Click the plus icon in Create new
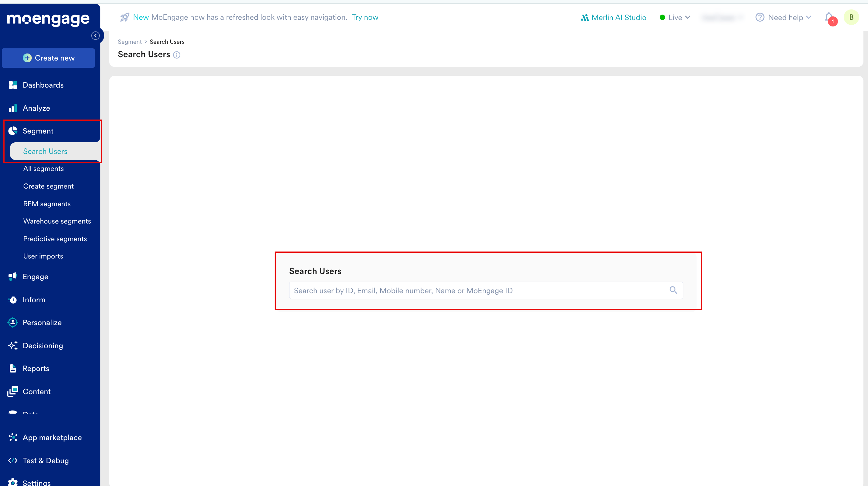 click(x=27, y=58)
